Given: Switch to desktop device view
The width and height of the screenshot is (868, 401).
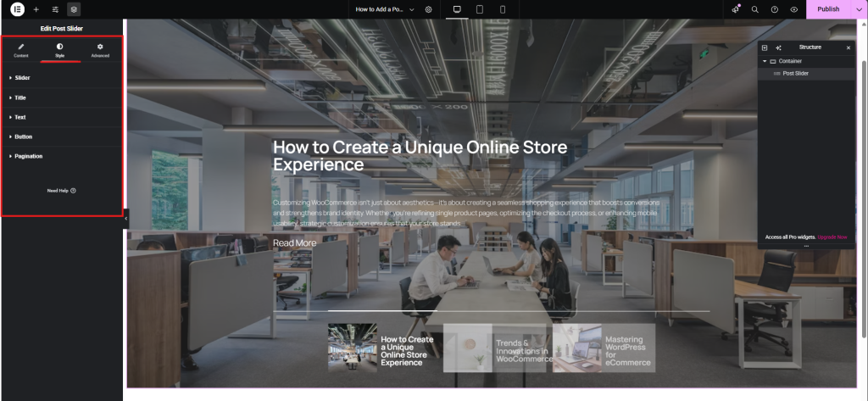Looking at the screenshot, I should pyautogui.click(x=457, y=9).
